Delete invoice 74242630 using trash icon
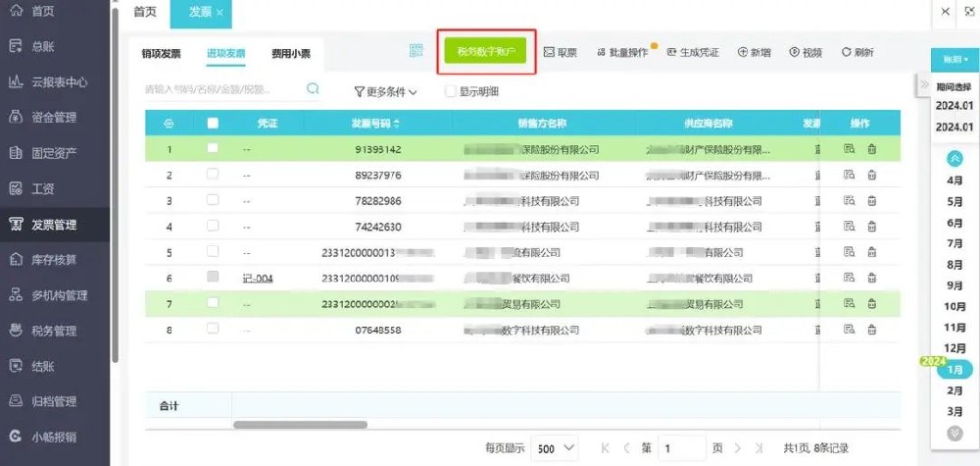 (872, 227)
